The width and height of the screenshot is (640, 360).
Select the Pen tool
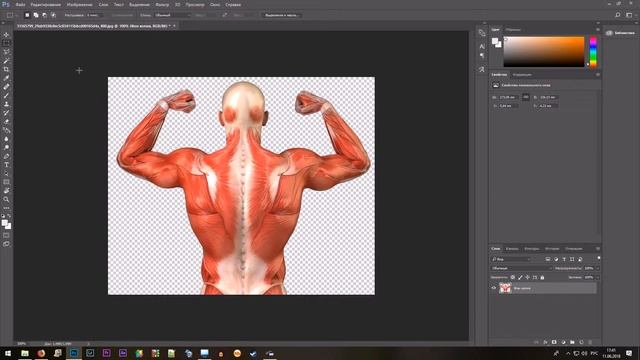click(x=6, y=156)
